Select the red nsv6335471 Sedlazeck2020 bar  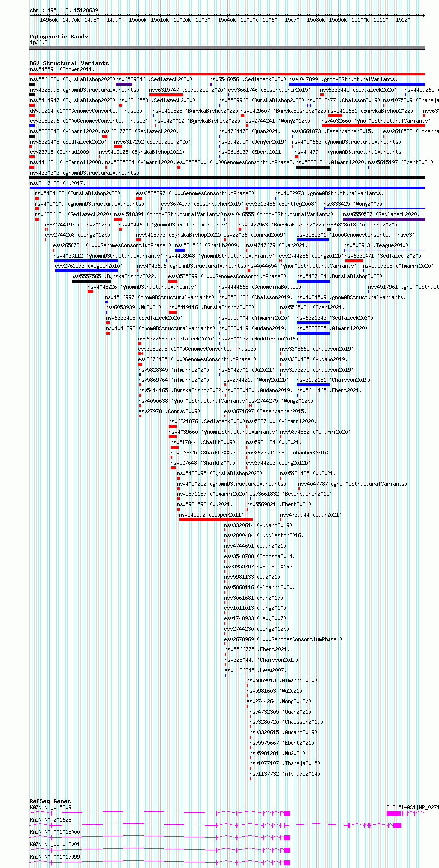354,261
